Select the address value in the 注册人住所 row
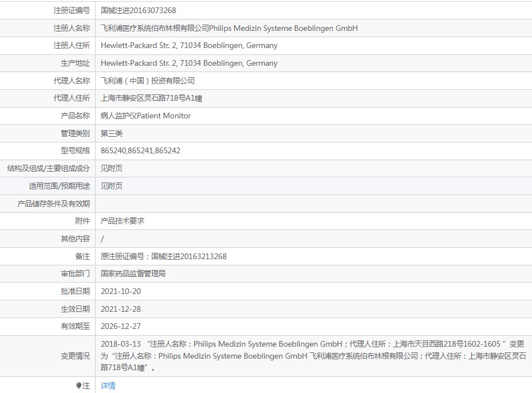532x393 pixels. coord(189,45)
